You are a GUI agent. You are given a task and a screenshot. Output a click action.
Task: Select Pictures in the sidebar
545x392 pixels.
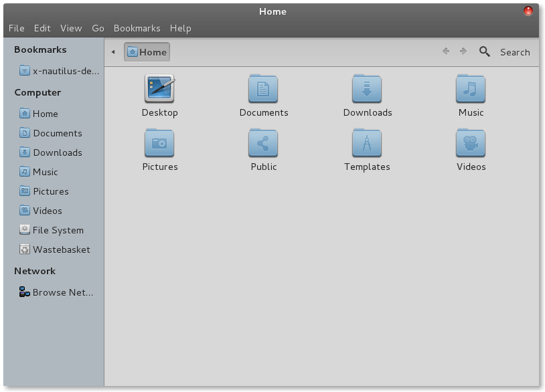coord(44,191)
